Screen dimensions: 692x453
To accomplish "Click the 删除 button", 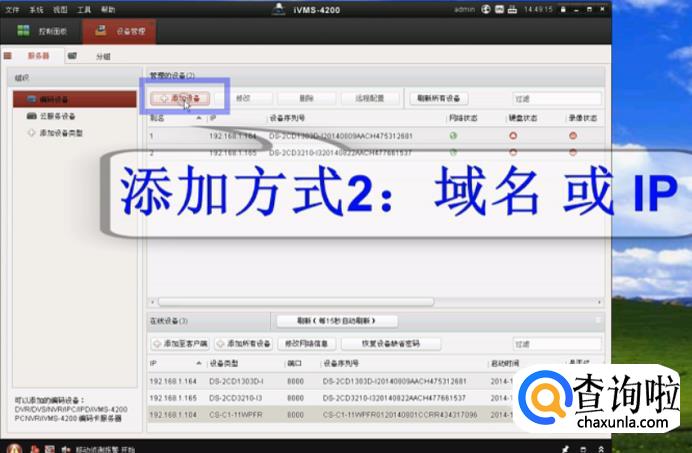I will click(306, 98).
